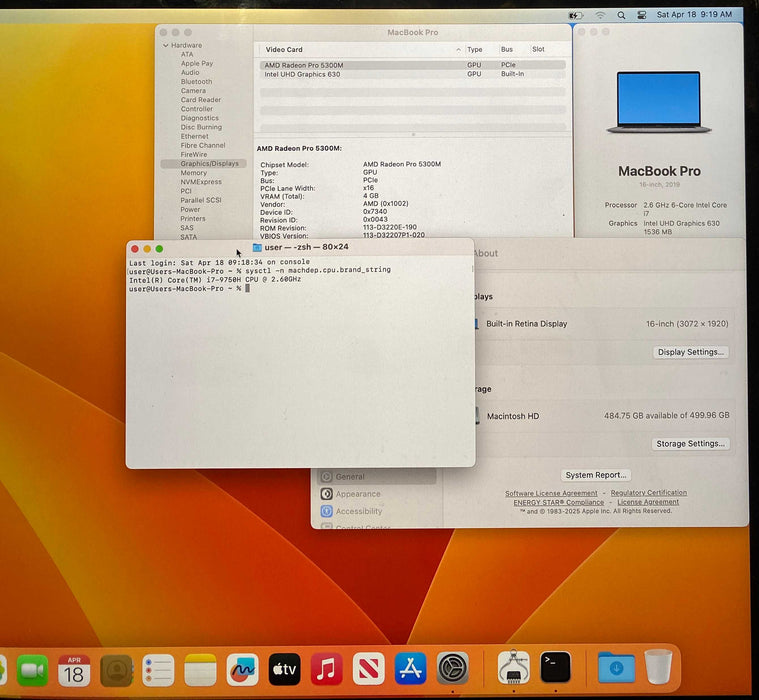Click the Wi-Fi status icon
759x700 pixels.
click(x=600, y=15)
